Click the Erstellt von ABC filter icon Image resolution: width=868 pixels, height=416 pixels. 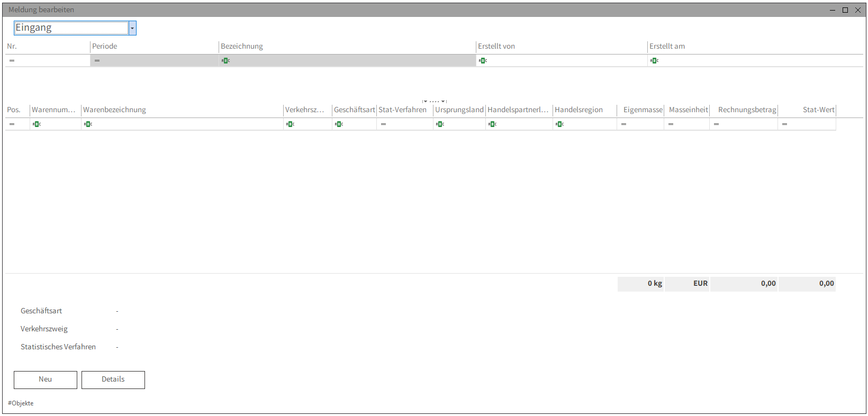click(483, 61)
